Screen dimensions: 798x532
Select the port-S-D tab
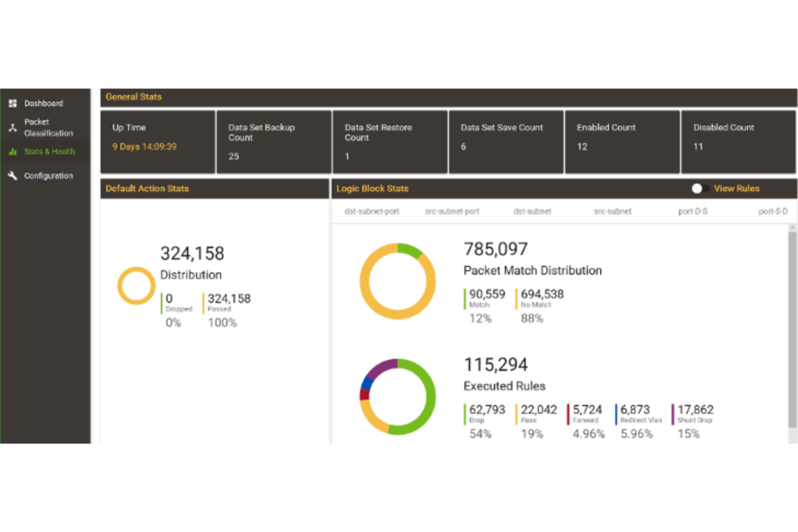click(x=772, y=211)
